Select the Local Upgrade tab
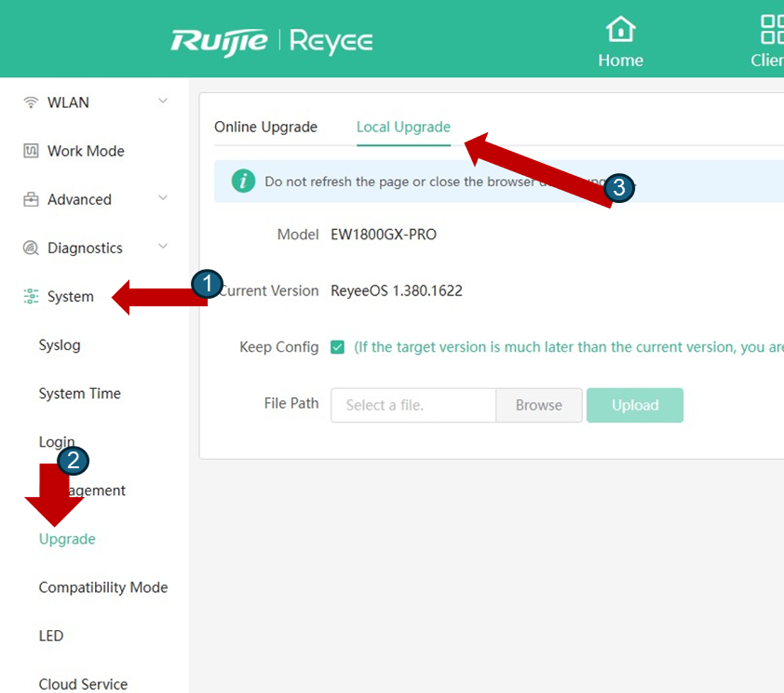 [x=403, y=127]
